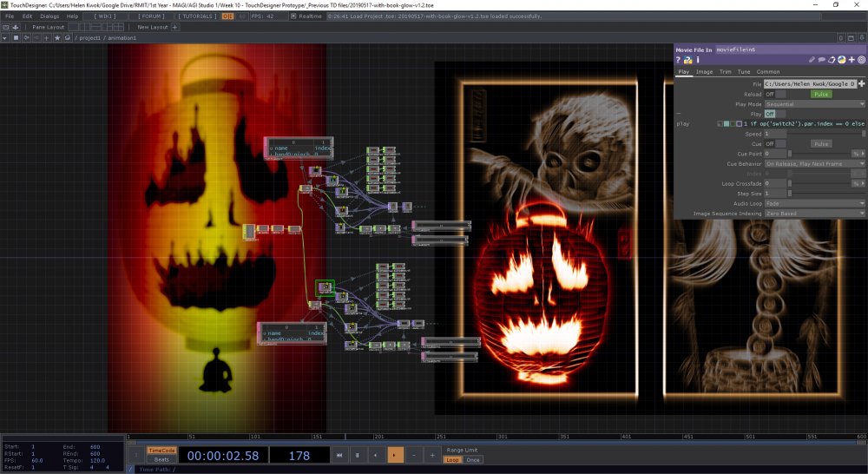Pause the timeline playback
This screenshot has width=868, height=474.
(x=357, y=455)
